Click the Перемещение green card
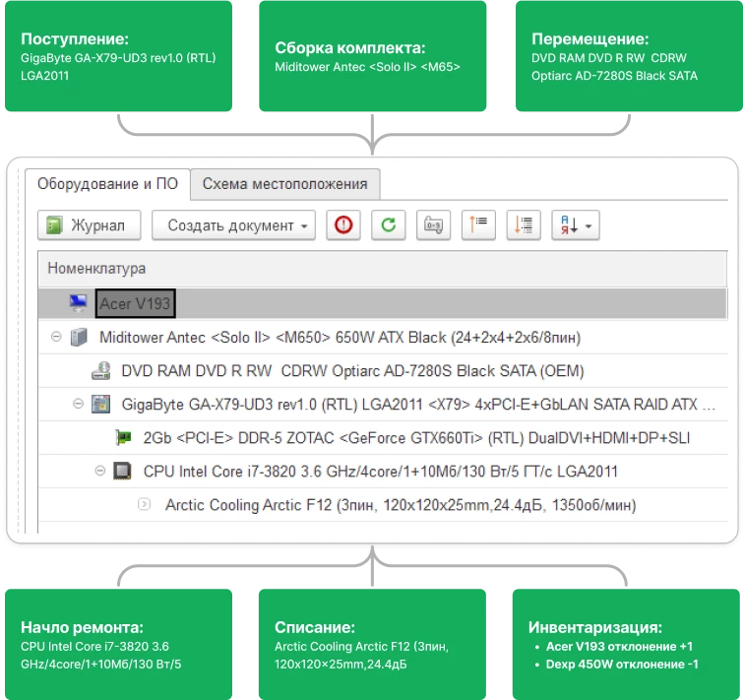Screen dimensions: 745x700 click(x=629, y=56)
